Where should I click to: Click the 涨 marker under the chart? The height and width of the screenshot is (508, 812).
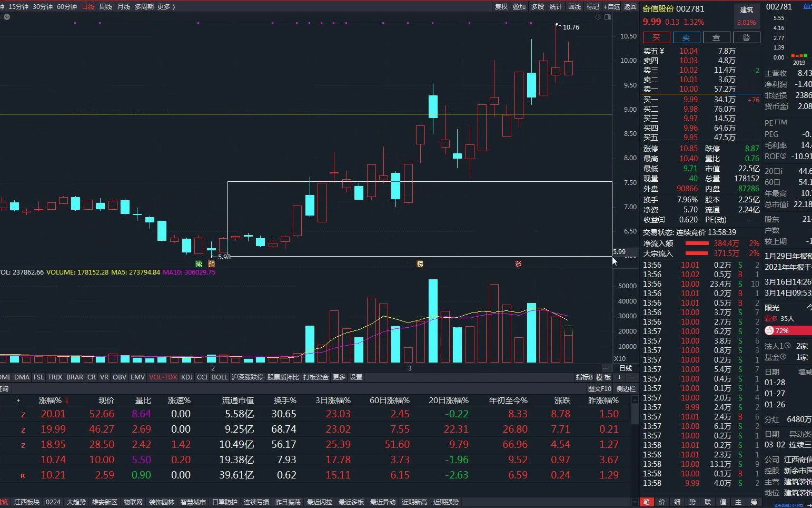(x=518, y=263)
